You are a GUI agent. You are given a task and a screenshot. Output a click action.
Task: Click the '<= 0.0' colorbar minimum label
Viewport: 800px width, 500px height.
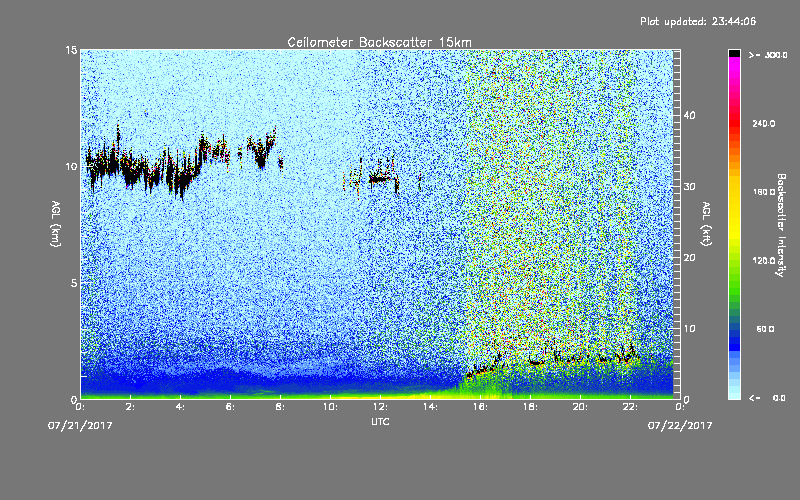pos(767,398)
